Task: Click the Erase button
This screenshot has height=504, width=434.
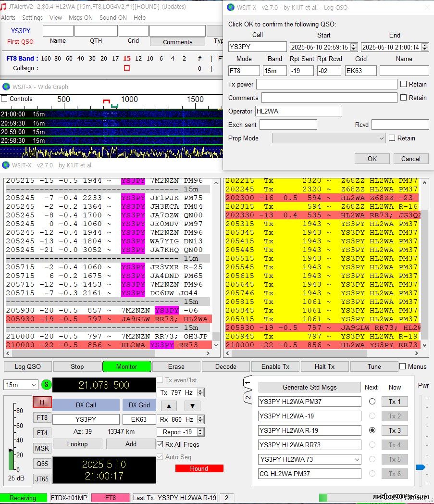Action: (176, 366)
